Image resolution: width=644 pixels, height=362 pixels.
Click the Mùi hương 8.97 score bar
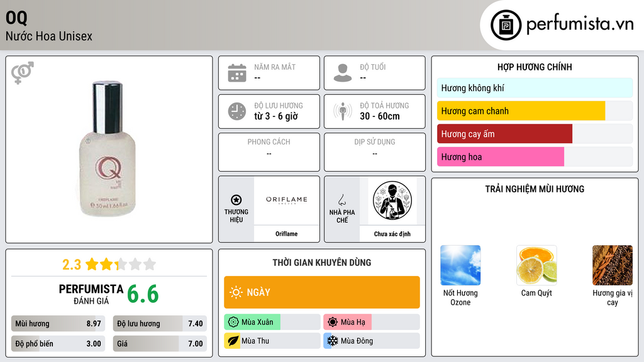pos(58,324)
